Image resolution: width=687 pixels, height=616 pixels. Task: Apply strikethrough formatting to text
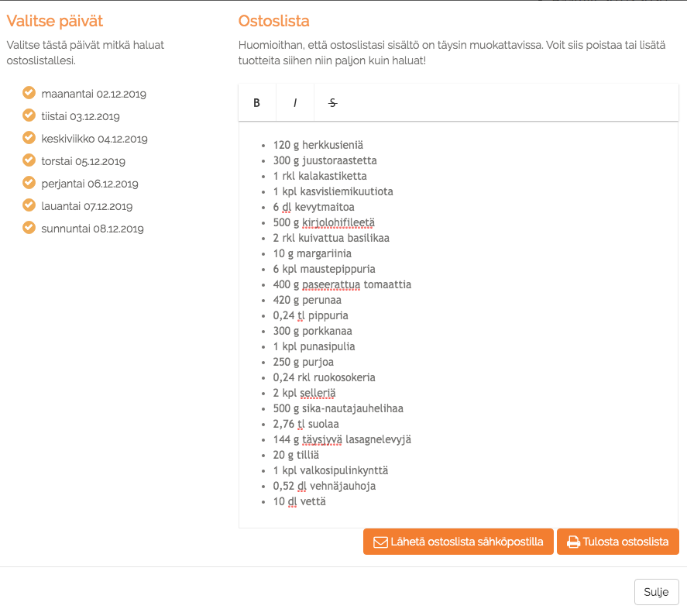pos(333,102)
